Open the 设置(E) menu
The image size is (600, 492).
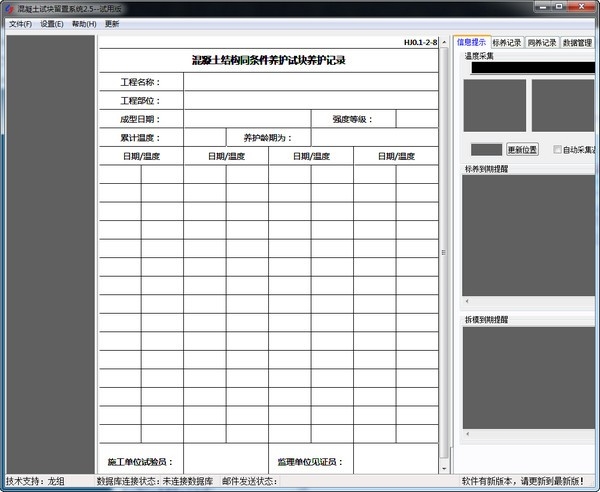52,24
